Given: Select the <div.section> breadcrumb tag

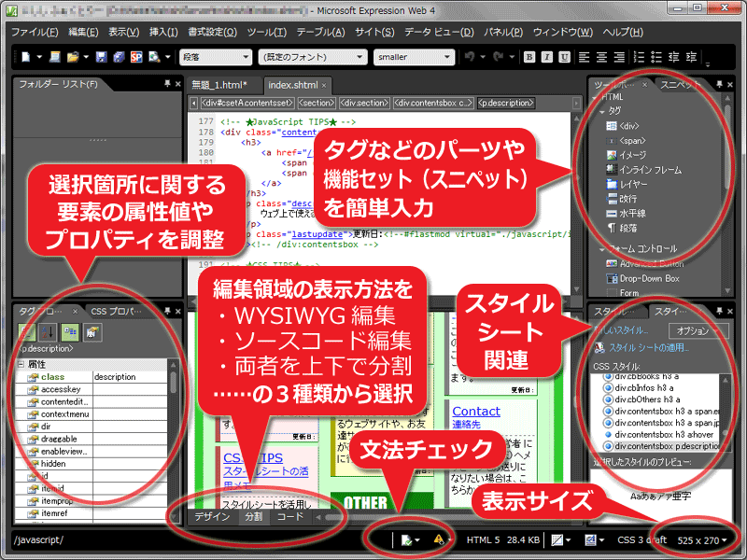Looking at the screenshot, I should [364, 103].
